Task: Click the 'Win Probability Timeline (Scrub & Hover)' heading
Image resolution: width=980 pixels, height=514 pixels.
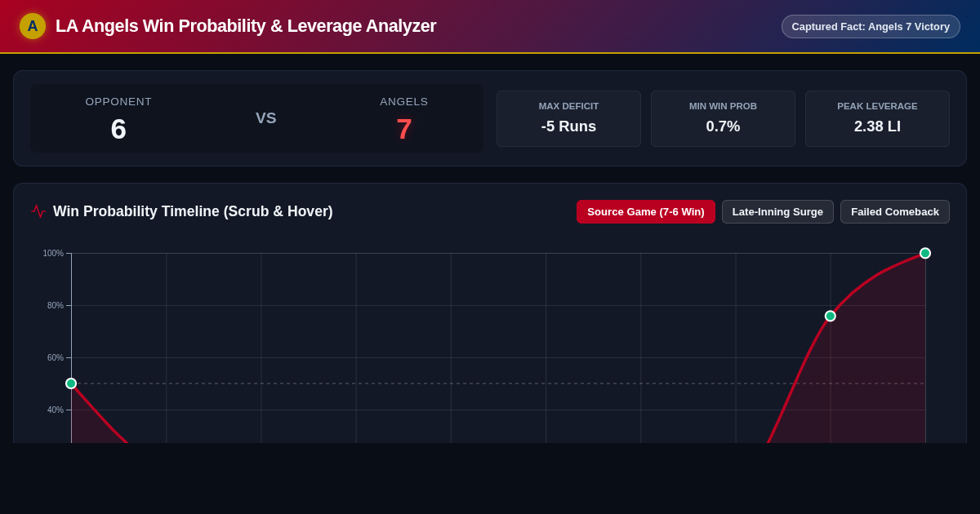Action: 193,211
